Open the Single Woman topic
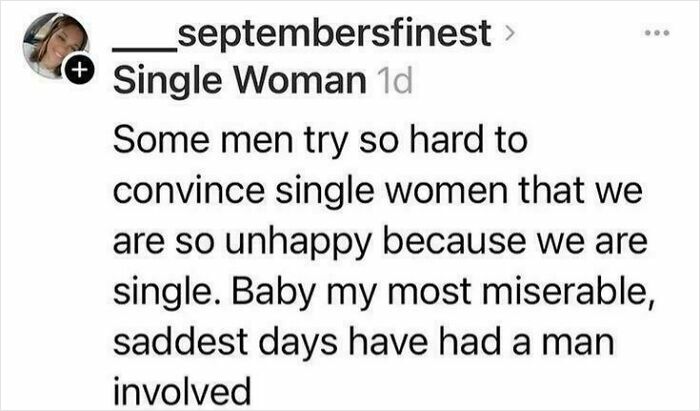The height and width of the screenshot is (411, 700). [x=239, y=81]
